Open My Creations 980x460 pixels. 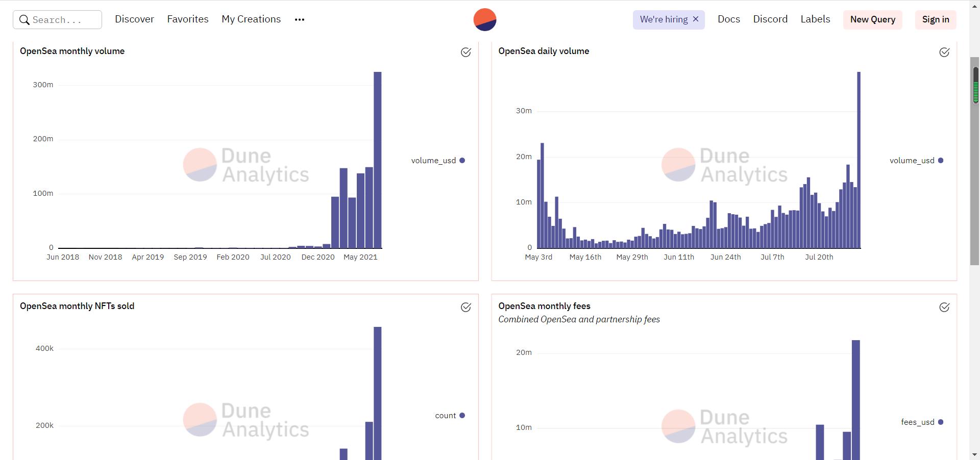click(x=251, y=19)
